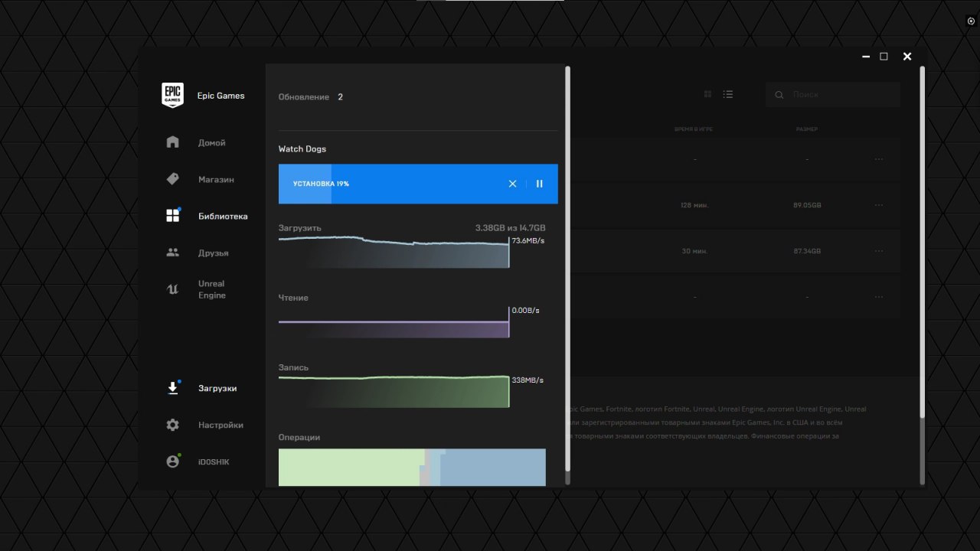Click the top-right corner desktop overlay icon

point(971,21)
